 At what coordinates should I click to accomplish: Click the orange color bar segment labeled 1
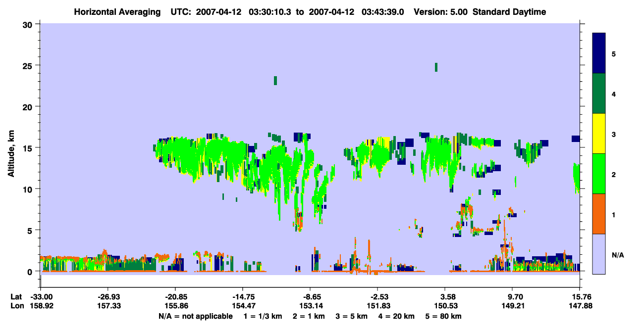[x=599, y=213]
